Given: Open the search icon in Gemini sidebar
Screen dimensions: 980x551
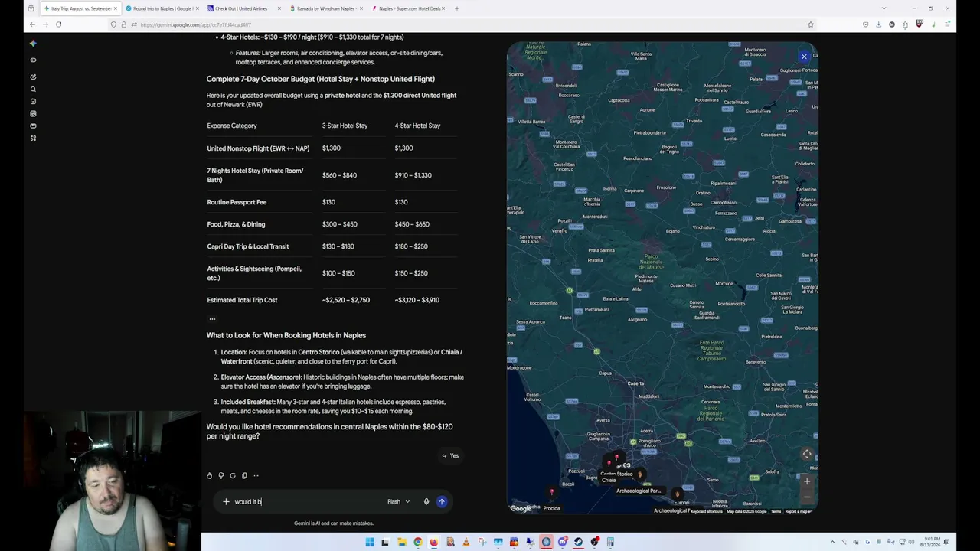Looking at the screenshot, I should [33, 89].
